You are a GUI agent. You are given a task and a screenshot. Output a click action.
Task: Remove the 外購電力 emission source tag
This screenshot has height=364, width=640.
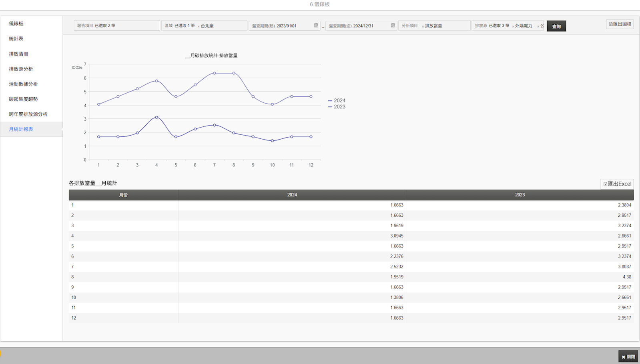[x=513, y=26]
